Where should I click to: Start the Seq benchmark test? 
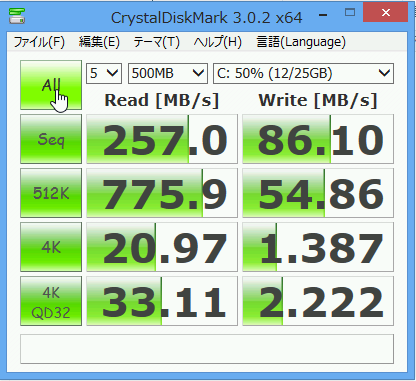(51, 139)
